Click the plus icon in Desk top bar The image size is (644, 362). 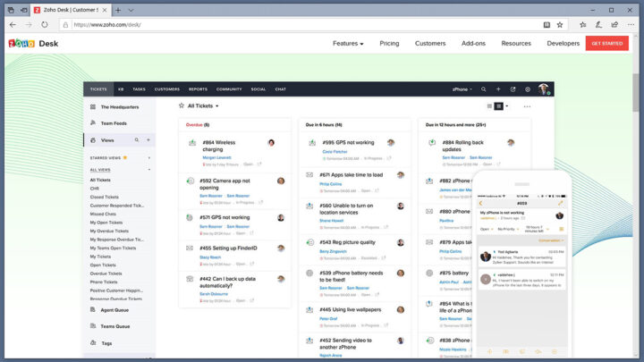click(x=498, y=89)
